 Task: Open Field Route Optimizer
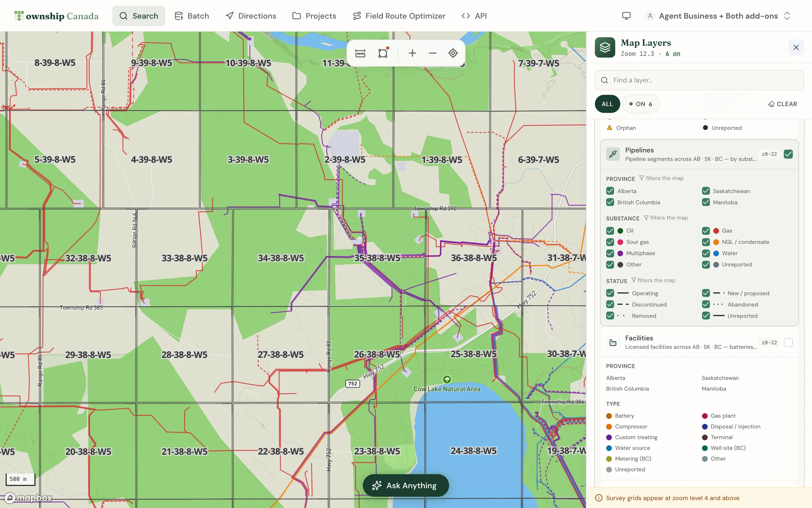[x=399, y=16]
